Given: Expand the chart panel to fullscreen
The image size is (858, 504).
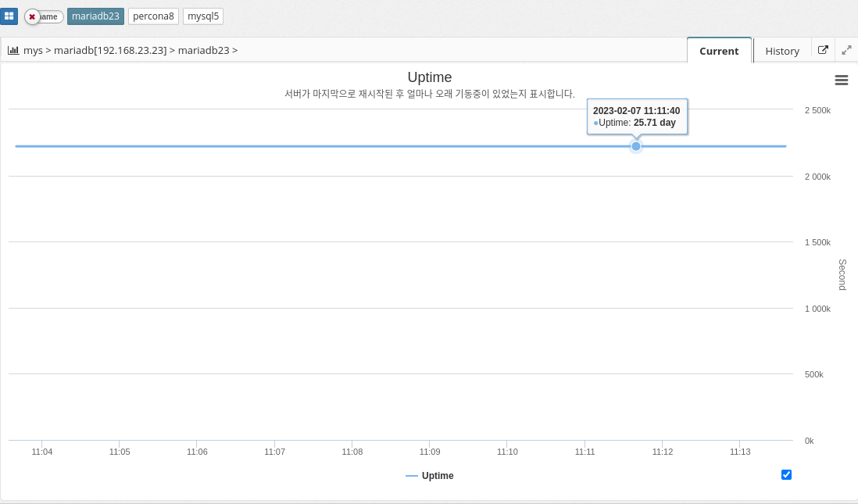Looking at the screenshot, I should [x=846, y=50].
